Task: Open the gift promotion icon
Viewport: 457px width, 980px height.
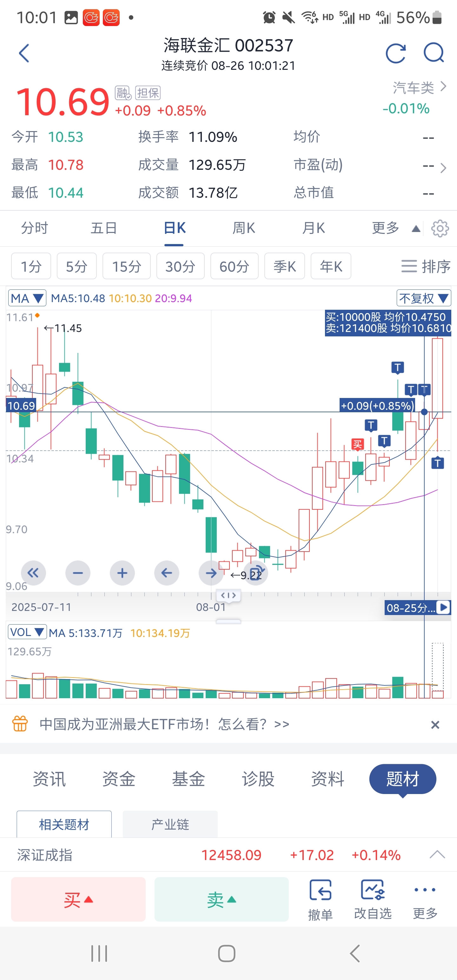Action: point(20,724)
